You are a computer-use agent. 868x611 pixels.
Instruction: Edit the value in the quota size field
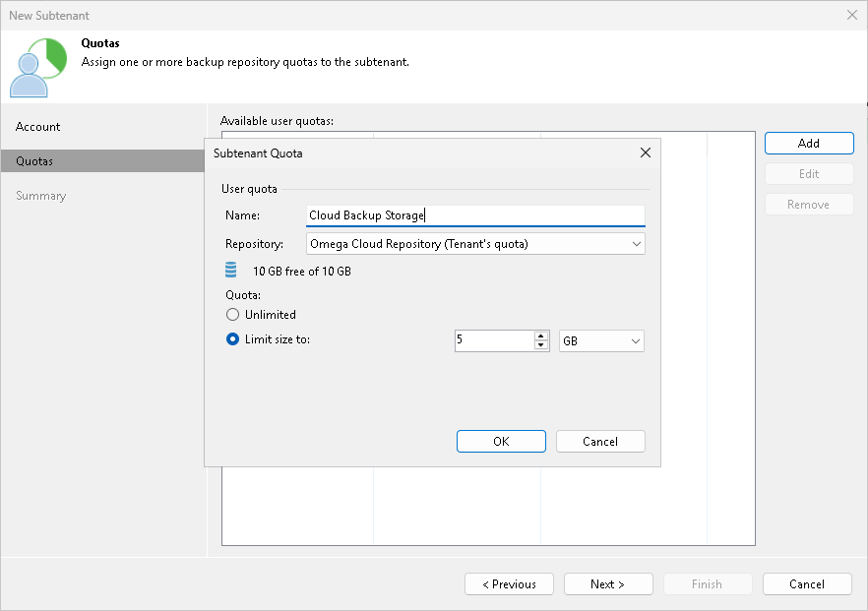pos(492,339)
